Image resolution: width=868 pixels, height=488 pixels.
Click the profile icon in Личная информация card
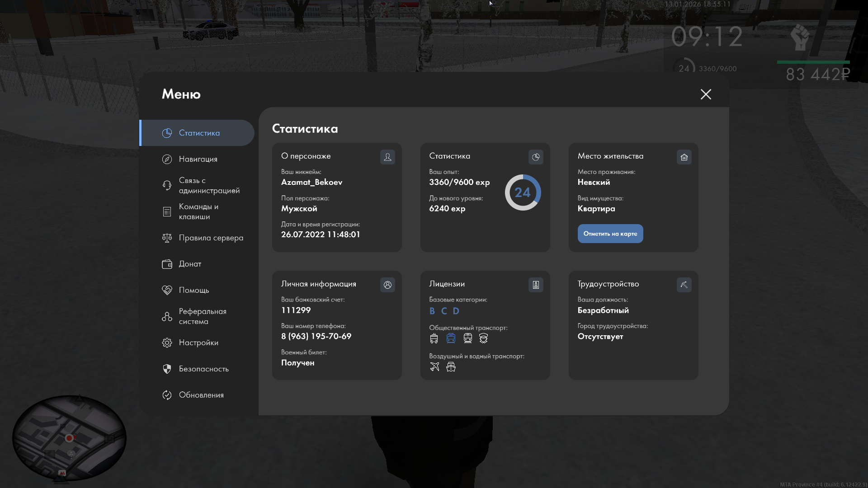387,285
